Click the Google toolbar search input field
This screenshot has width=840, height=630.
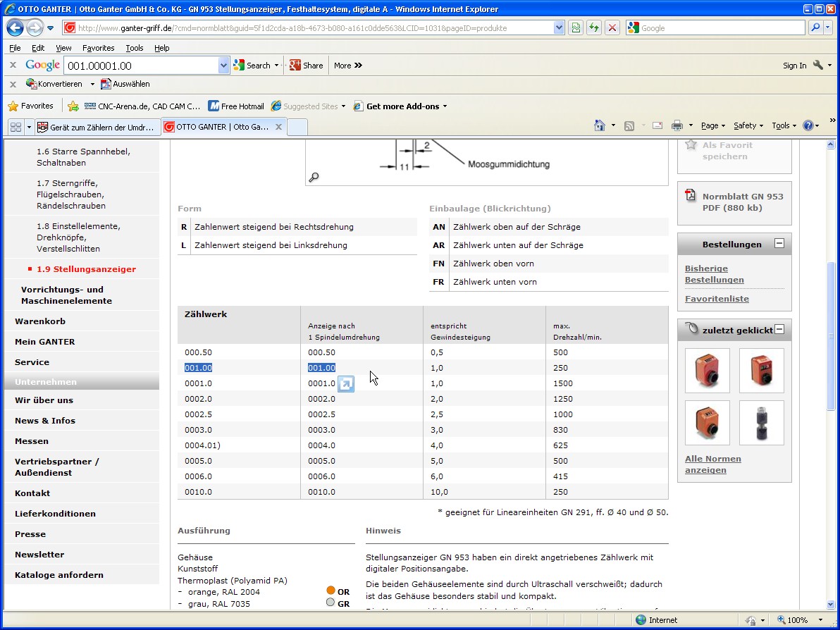tap(142, 66)
